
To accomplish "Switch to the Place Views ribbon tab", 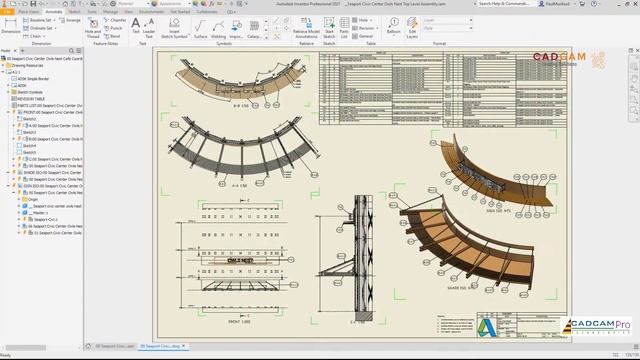I will [x=29, y=12].
